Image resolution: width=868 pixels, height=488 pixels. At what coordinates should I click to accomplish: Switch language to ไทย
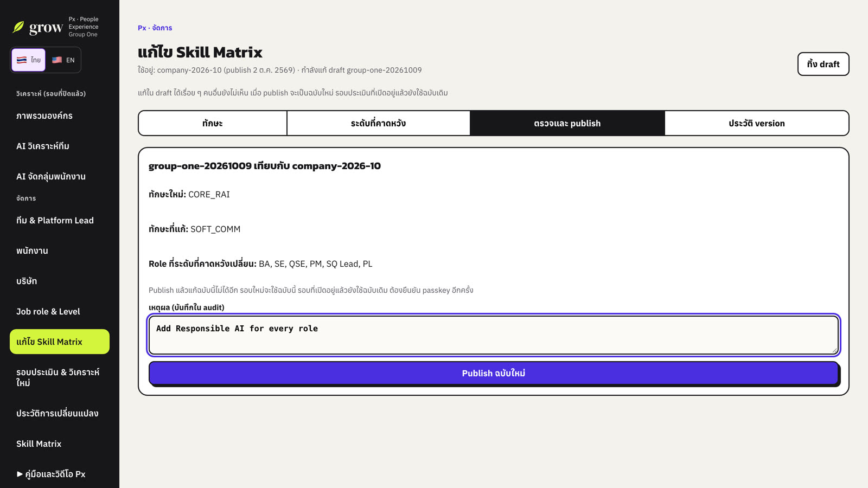pyautogui.click(x=29, y=60)
